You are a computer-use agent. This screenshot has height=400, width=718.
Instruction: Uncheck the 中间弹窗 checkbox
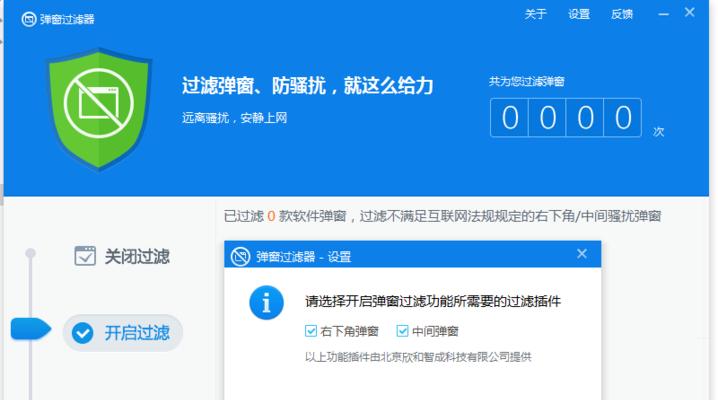click(x=402, y=331)
